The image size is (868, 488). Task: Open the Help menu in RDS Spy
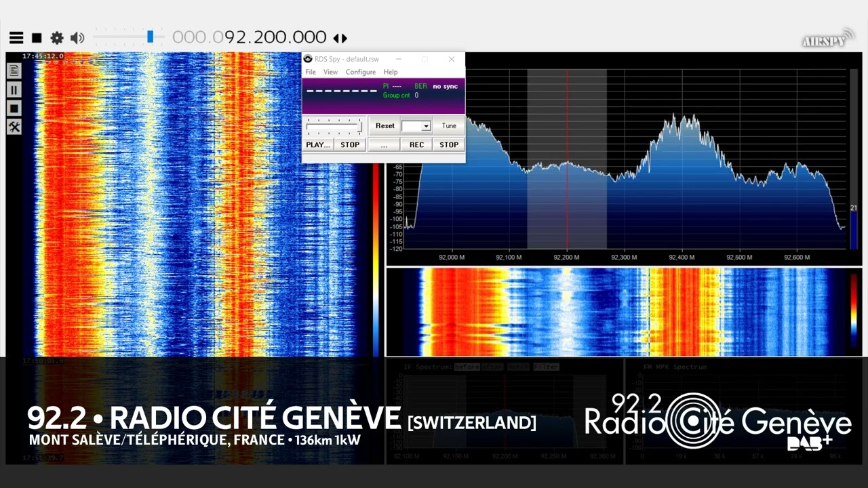pos(391,72)
